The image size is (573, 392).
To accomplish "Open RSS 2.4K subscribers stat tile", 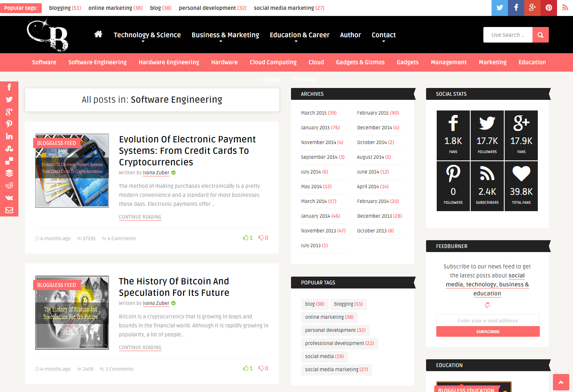I will pos(487,186).
